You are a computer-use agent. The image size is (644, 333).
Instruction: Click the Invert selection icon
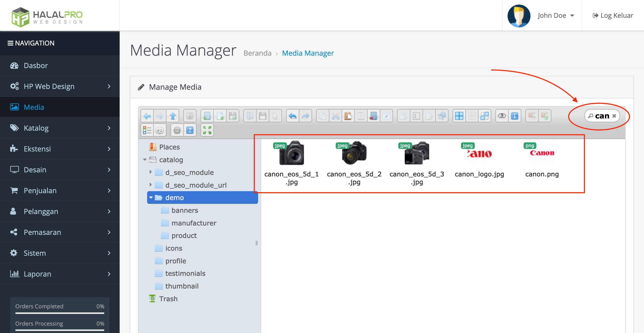point(485,116)
